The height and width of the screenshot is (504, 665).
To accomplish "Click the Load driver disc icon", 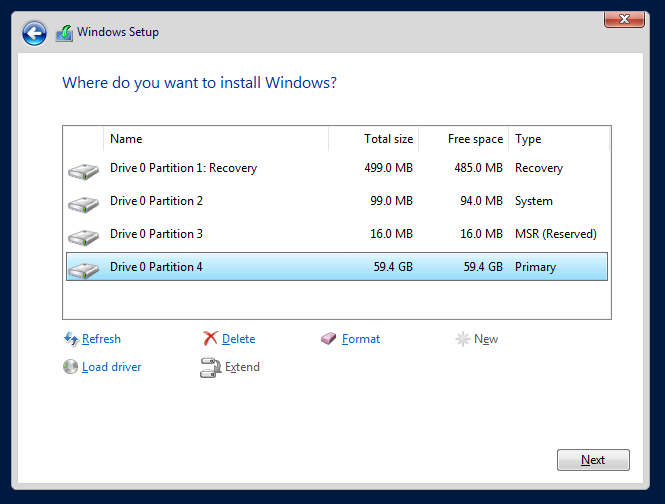I will [70, 367].
